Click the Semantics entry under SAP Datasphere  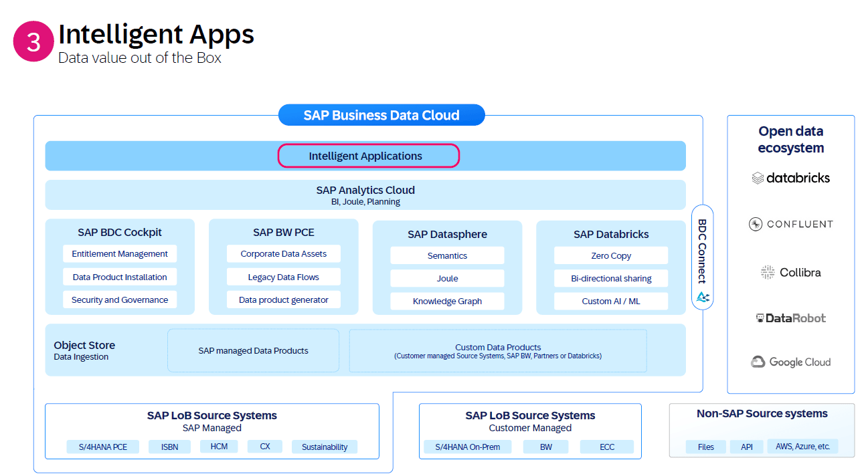pos(446,255)
